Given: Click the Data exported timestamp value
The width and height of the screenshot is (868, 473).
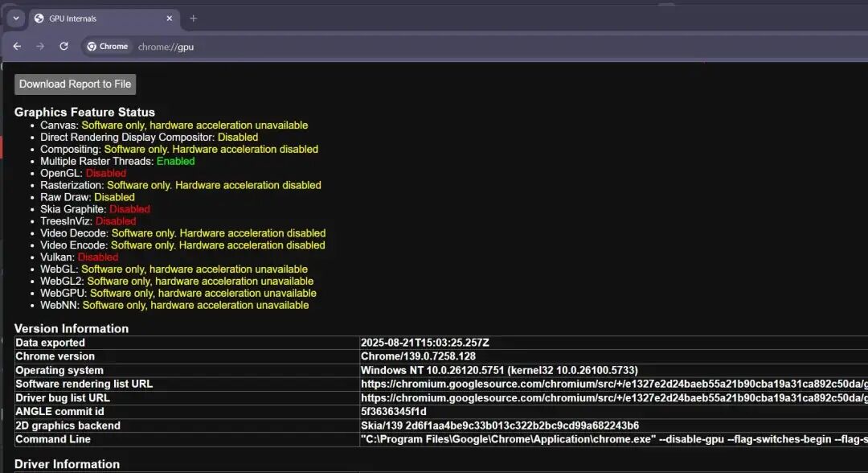Looking at the screenshot, I should [x=425, y=343].
